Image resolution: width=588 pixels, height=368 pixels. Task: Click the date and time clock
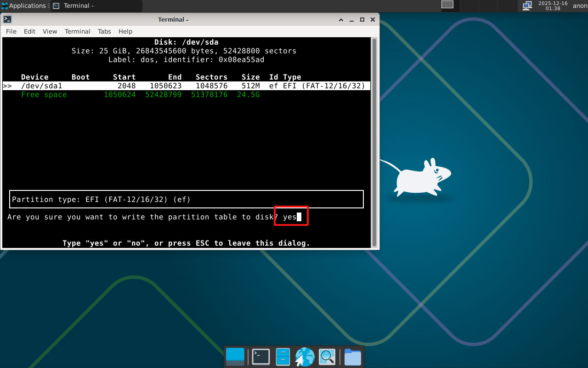553,6
